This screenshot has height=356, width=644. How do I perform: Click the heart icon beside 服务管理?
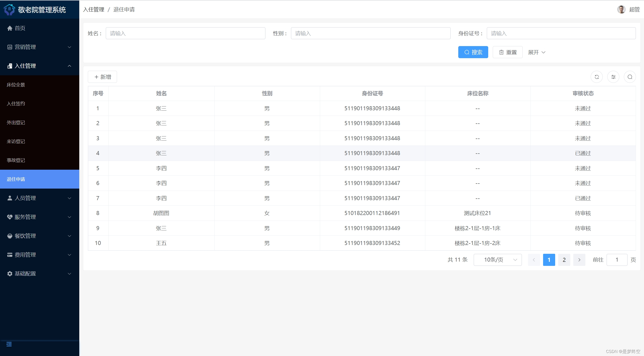pyautogui.click(x=10, y=217)
